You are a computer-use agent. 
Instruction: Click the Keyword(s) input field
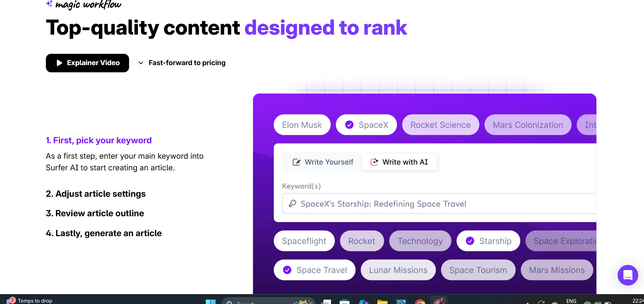439,204
